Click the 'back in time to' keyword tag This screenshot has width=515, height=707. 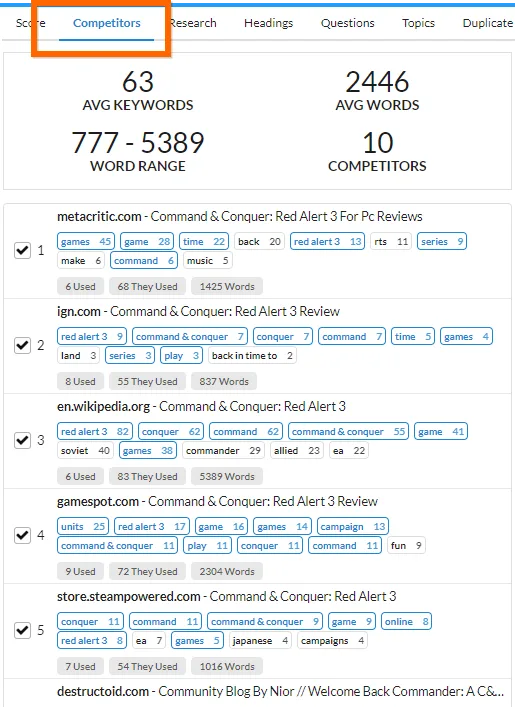[x=252, y=356]
